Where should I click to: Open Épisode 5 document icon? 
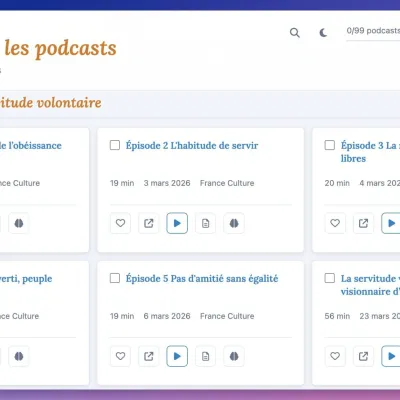tap(206, 356)
